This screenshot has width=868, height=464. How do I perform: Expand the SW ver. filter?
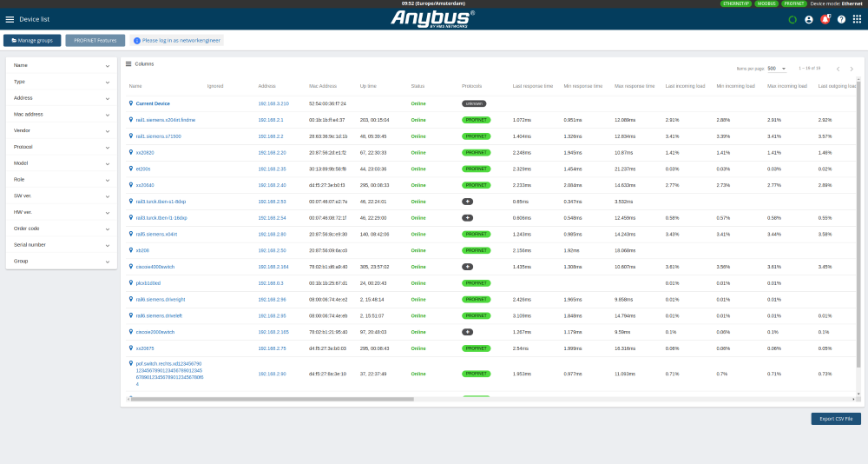(62, 196)
